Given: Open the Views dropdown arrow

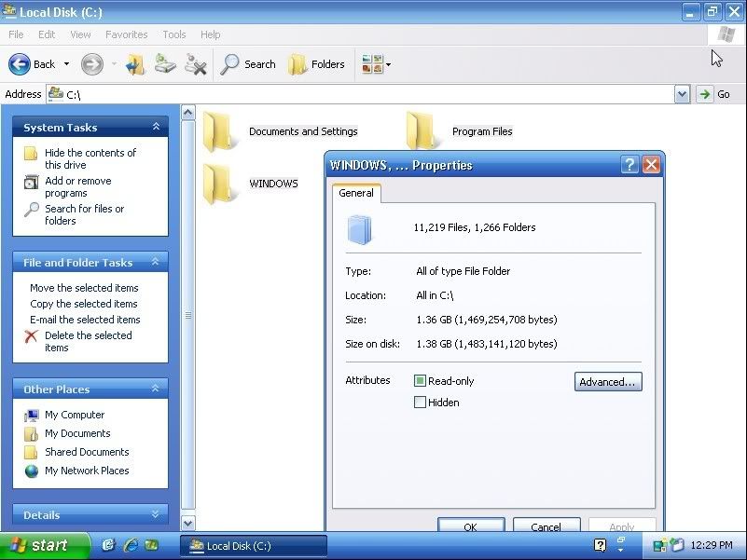Looking at the screenshot, I should (388, 65).
